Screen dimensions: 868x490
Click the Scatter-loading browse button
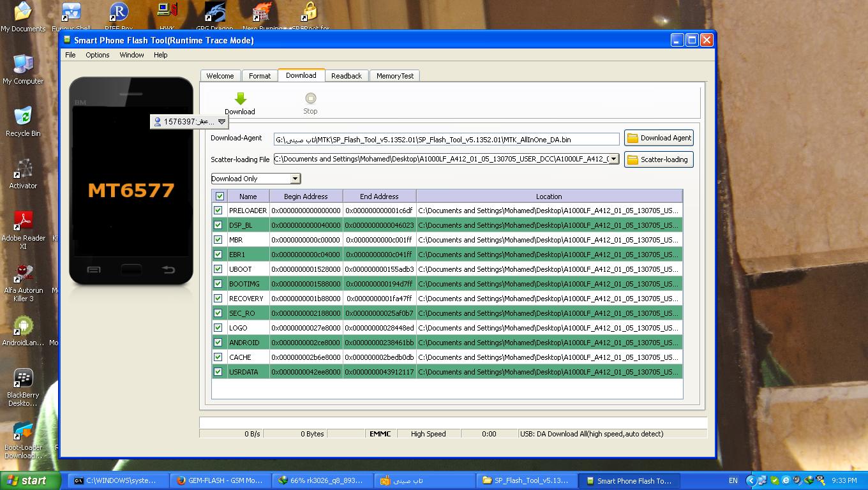tap(659, 160)
